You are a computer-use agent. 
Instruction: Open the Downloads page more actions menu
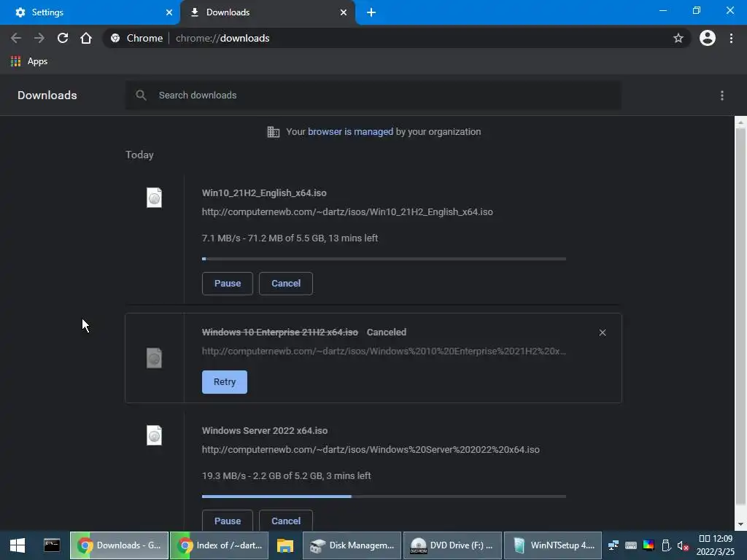721,96
